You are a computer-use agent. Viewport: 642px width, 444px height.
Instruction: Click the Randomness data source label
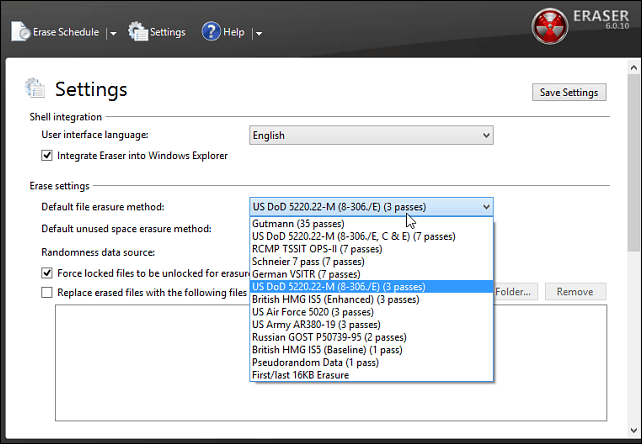98,252
